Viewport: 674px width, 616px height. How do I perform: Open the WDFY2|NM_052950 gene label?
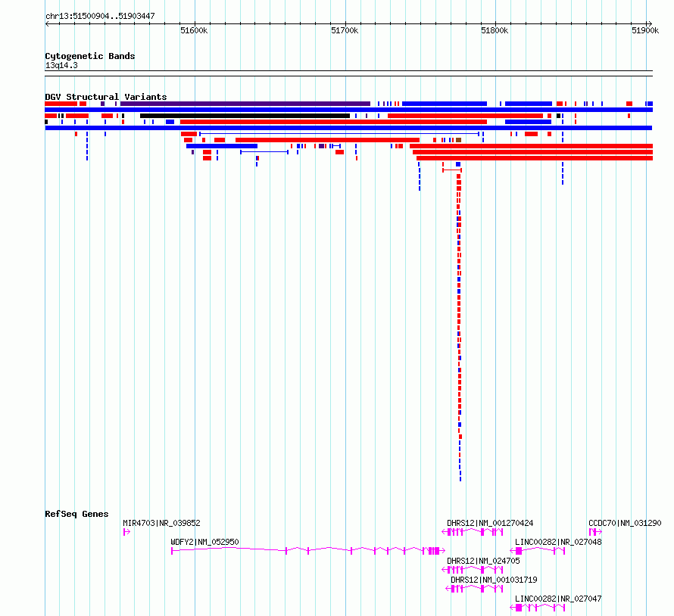point(204,542)
